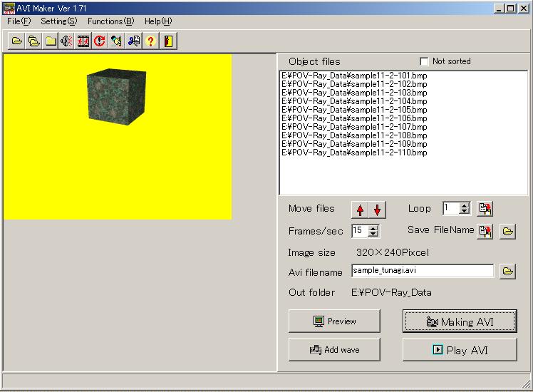Image resolution: width=533 pixels, height=392 pixels.
Task: Click AVI Maker title bar application icon
Action: point(9,8)
